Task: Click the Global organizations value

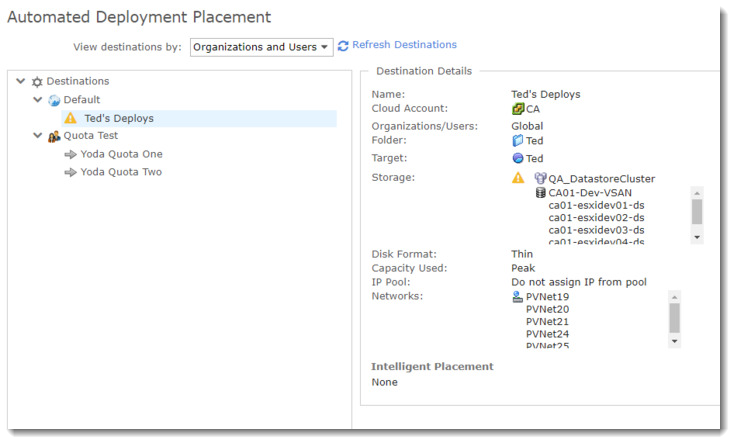Action: tap(527, 126)
